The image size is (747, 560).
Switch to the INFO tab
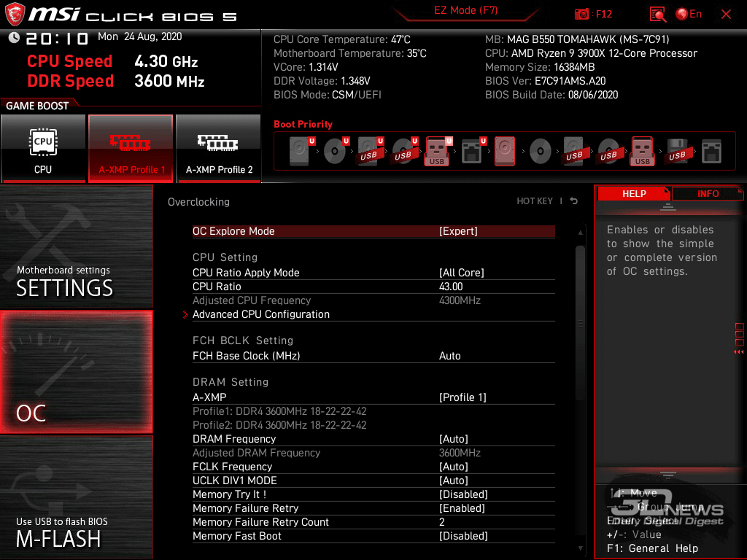pos(708,194)
